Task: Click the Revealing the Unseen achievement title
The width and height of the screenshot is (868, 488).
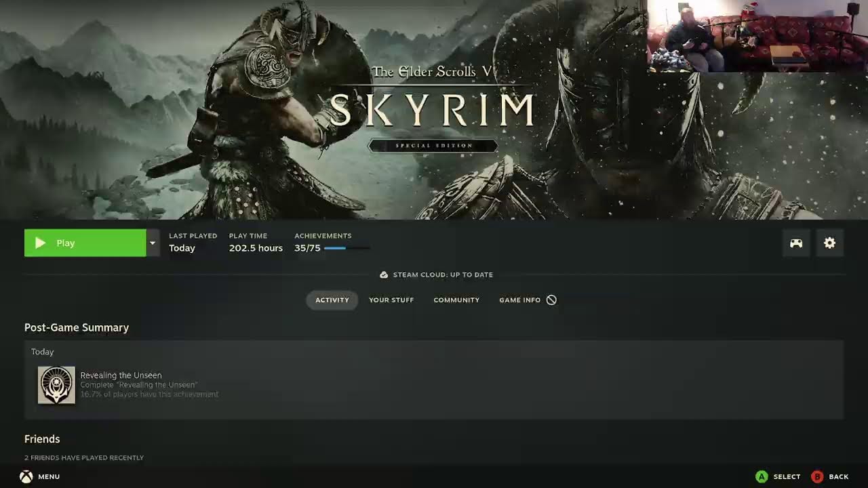Action: pyautogui.click(x=121, y=375)
